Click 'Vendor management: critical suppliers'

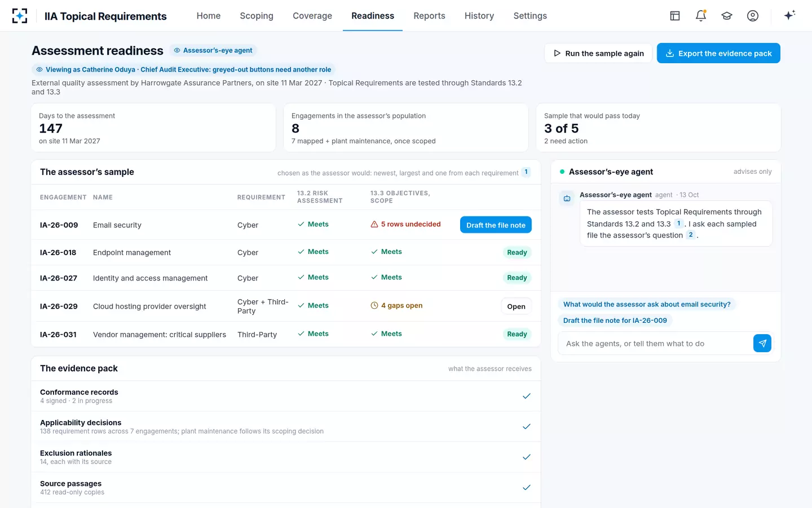click(160, 335)
